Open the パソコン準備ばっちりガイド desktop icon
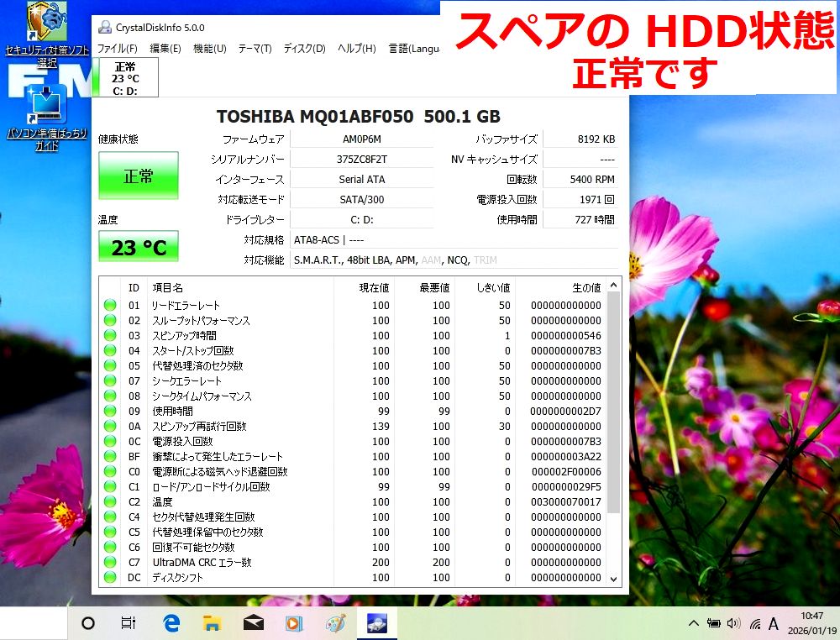This screenshot has height=640, width=840. point(46,108)
